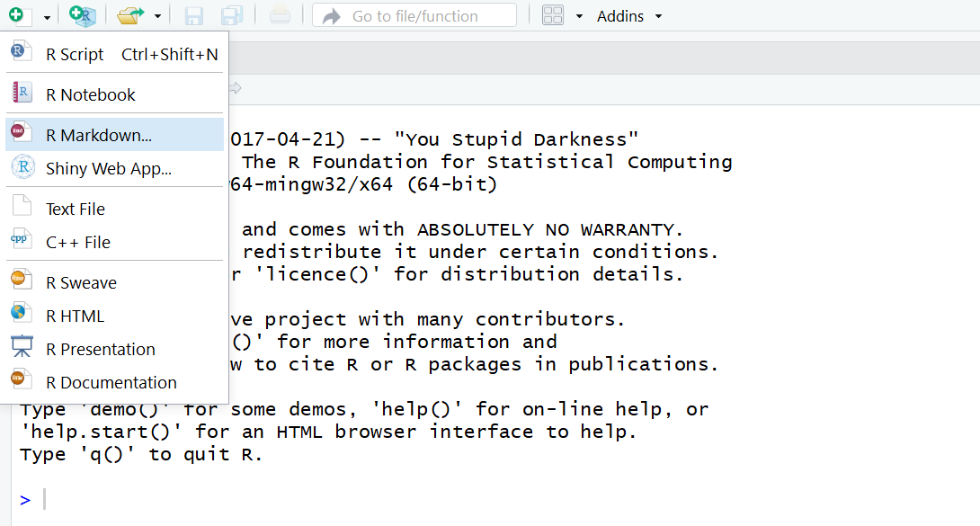The image size is (980, 526).
Task: Click the Save All documents icon
Action: click(232, 15)
